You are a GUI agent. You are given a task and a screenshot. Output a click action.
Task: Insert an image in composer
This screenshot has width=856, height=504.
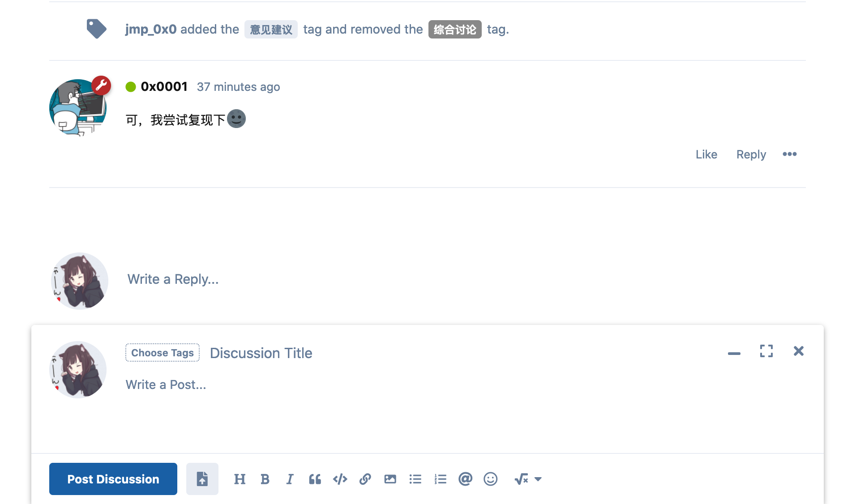pos(390,479)
